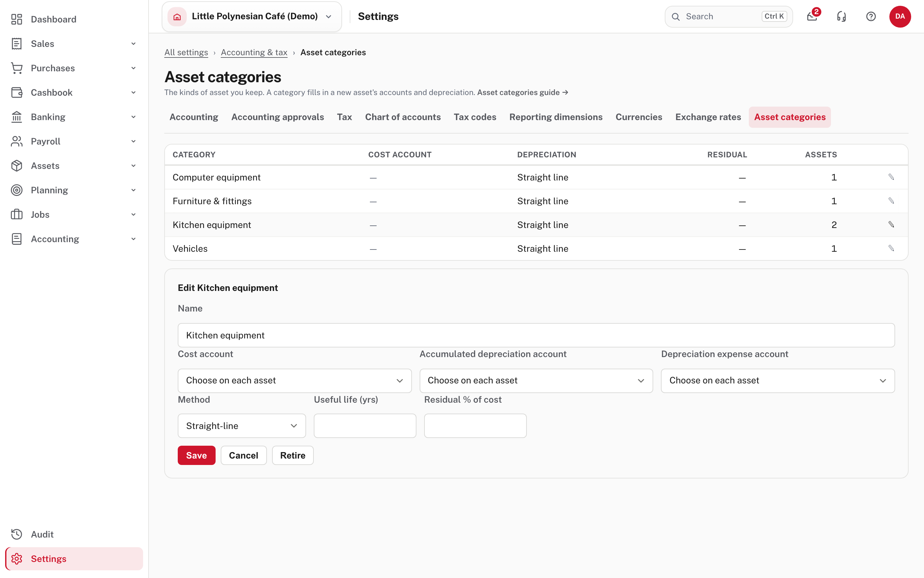The height and width of the screenshot is (578, 924).
Task: Go to Accounting & tax breadcrumb link
Action: (254, 52)
